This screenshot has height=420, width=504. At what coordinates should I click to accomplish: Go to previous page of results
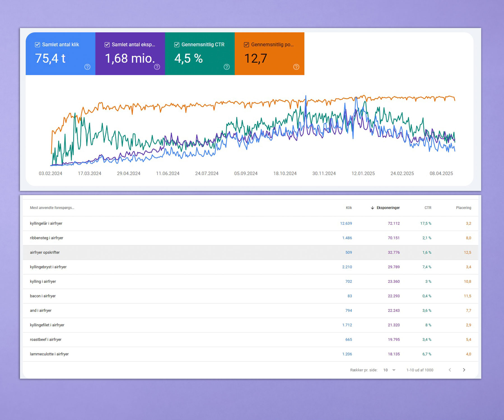click(x=450, y=370)
